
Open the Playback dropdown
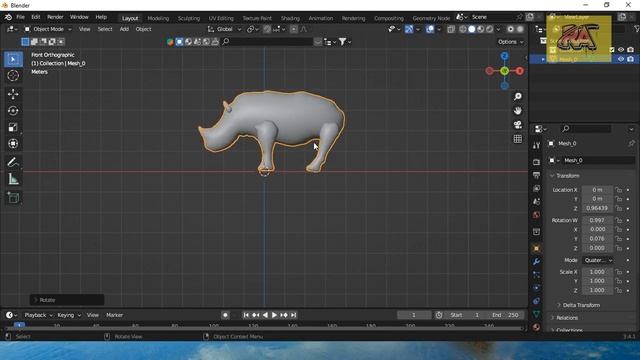(x=38, y=315)
